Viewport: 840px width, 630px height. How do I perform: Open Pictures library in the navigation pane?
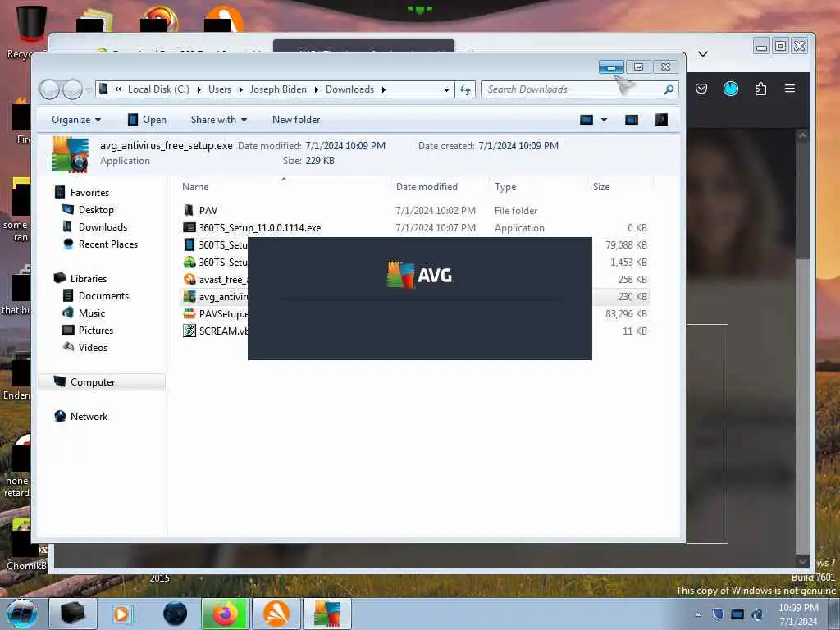(96, 330)
